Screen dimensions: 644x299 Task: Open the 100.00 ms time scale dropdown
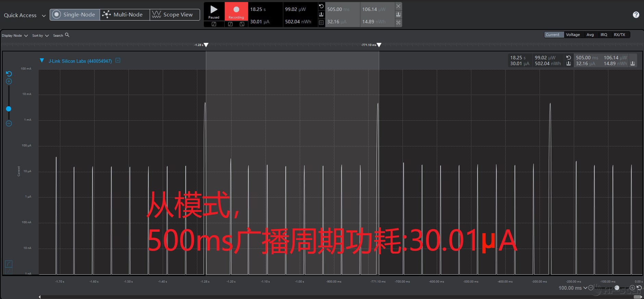(573, 288)
